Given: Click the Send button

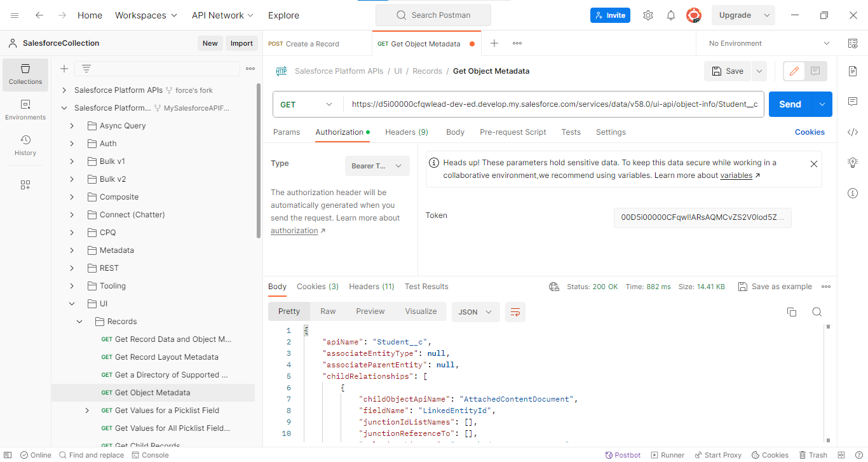Looking at the screenshot, I should 790,104.
